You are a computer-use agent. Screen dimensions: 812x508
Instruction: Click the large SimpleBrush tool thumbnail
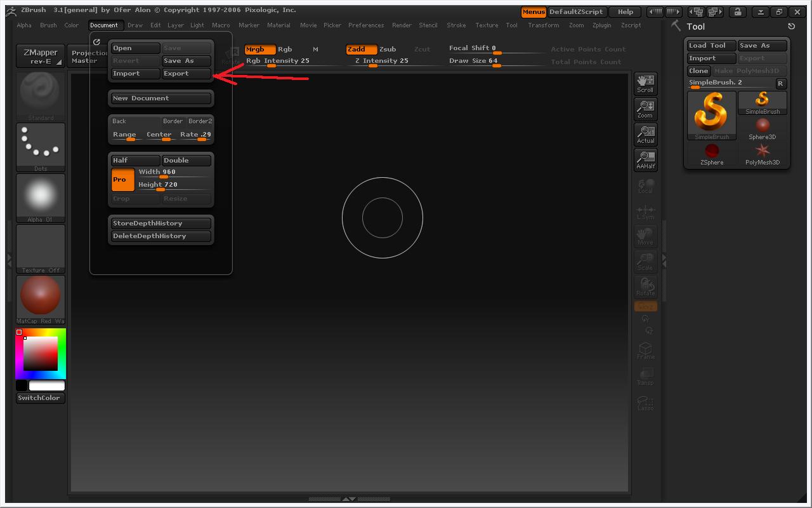(712, 116)
